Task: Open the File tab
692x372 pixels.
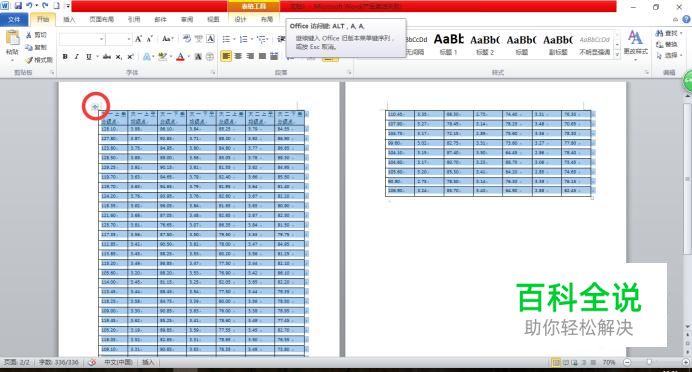Action: point(14,19)
